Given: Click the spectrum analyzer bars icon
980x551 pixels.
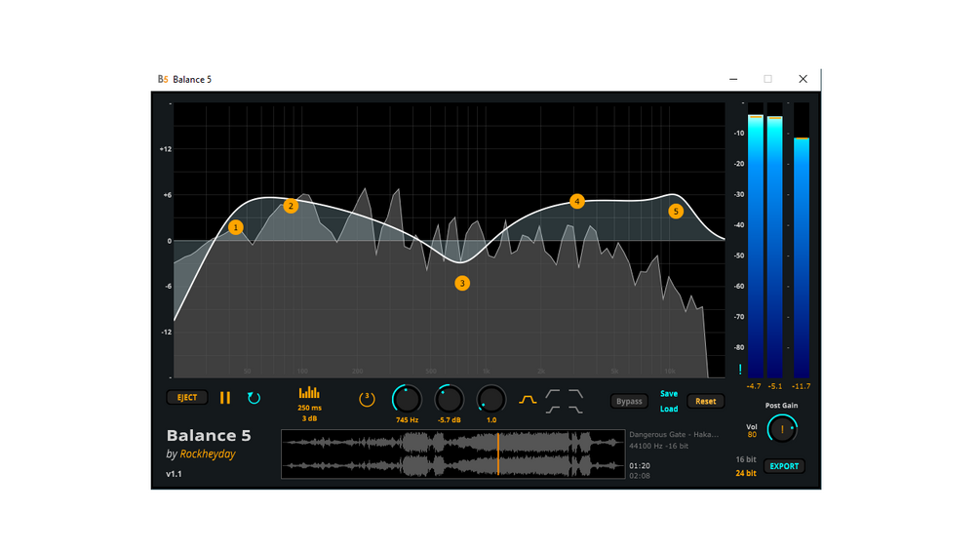Looking at the screenshot, I should (x=309, y=392).
